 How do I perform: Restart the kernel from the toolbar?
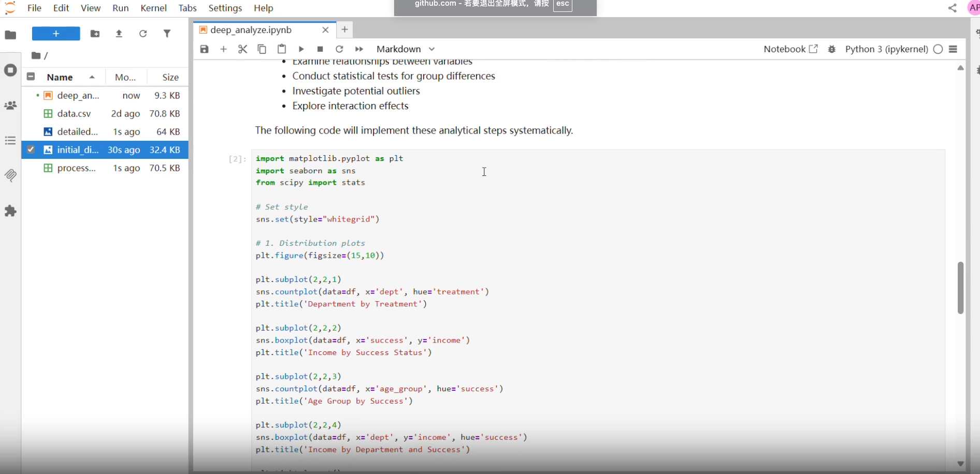point(339,49)
